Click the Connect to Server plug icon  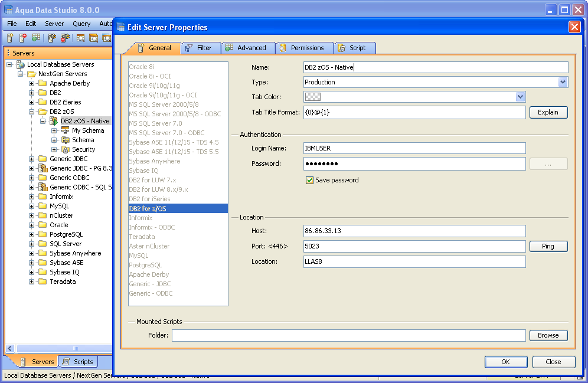pos(52,38)
